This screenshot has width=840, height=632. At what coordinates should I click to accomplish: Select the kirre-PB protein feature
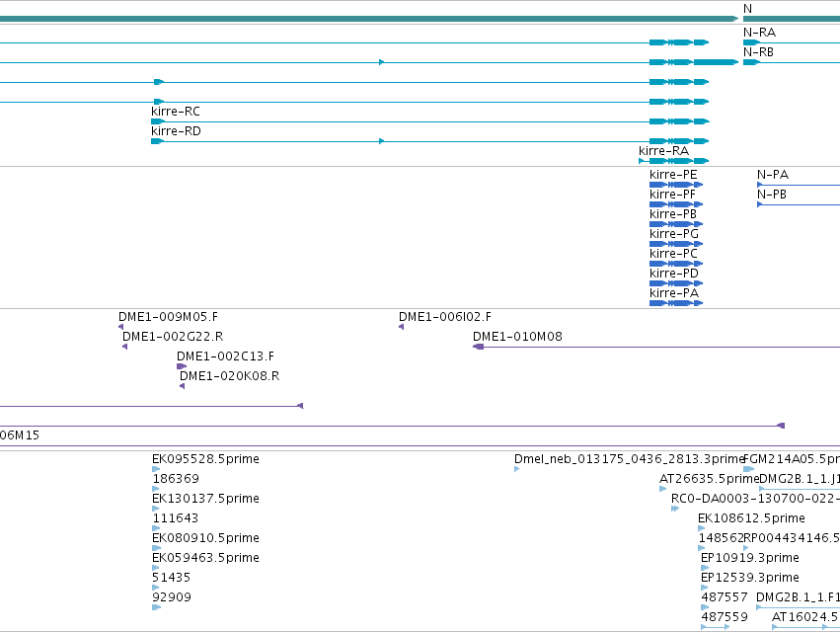point(675,224)
